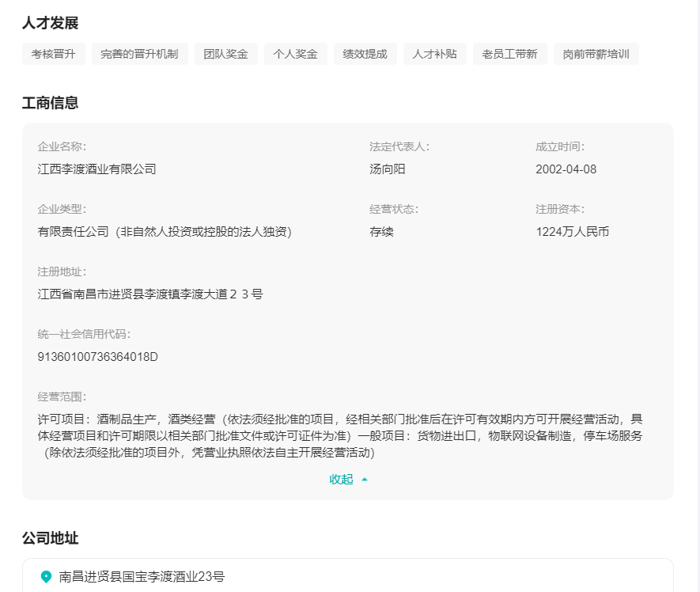Image resolution: width=700 pixels, height=592 pixels.
Task: Select the 老员工带新 tag
Action: [x=510, y=54]
